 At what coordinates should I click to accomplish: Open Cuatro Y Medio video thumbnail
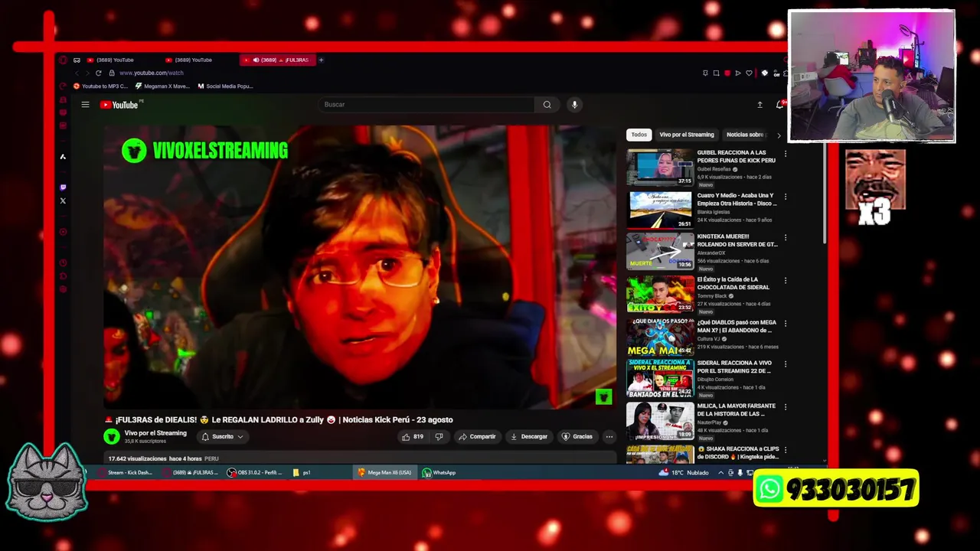[660, 210]
